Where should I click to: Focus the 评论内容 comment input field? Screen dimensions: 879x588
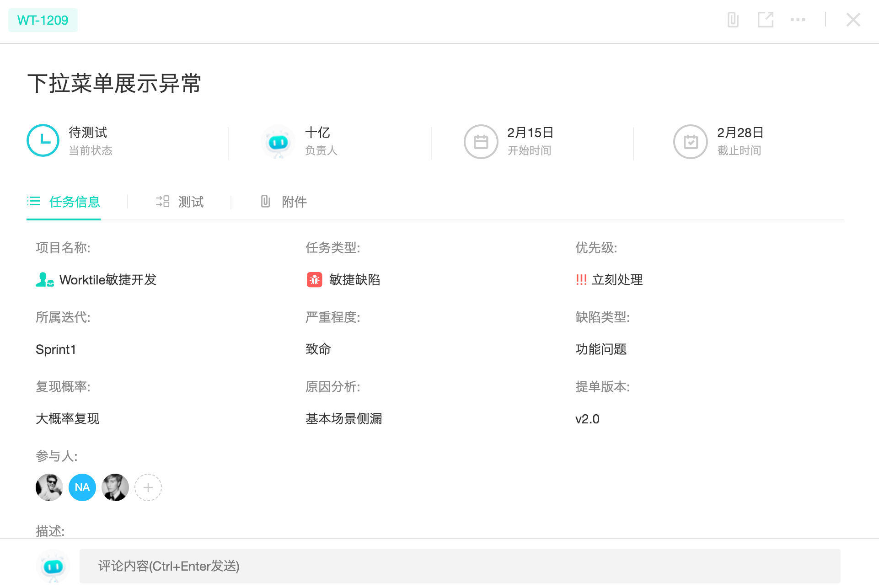click(460, 566)
